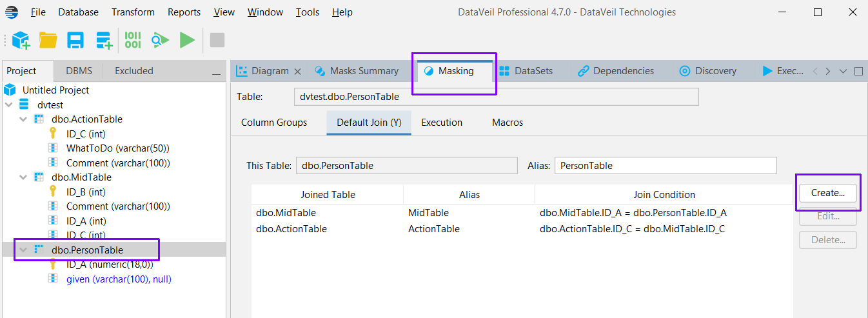Screen dimensions: 868x318
Task: Click the Table field showing dvtest.dbo.PersonTable
Action: (x=496, y=97)
